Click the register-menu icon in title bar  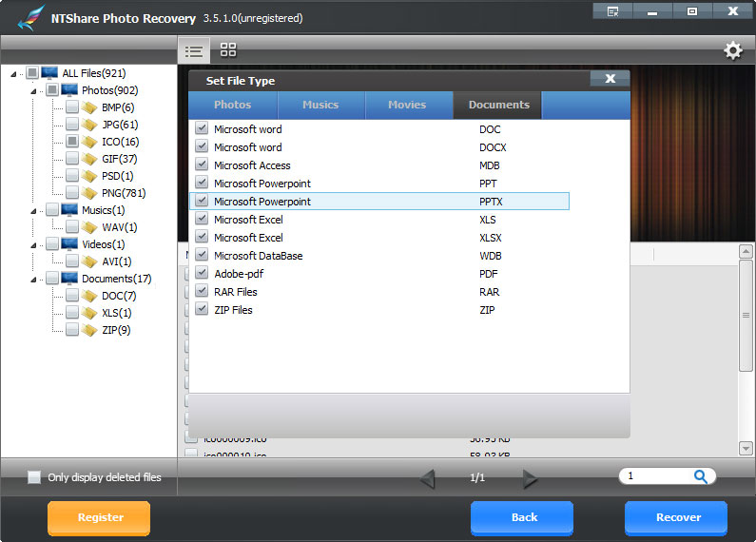(612, 11)
